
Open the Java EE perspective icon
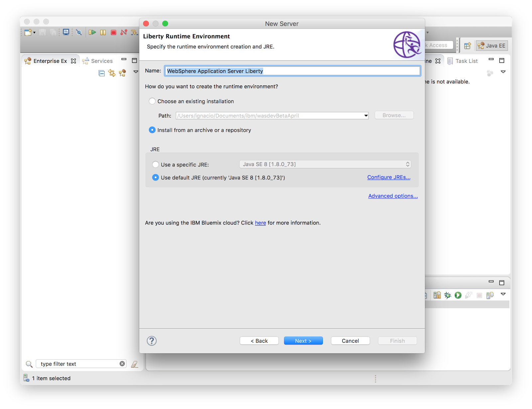click(491, 46)
